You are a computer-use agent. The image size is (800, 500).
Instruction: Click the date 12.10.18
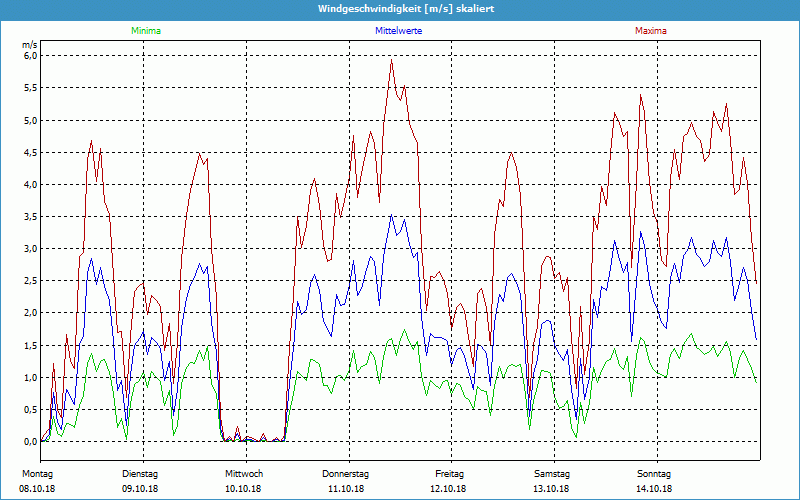448,489
